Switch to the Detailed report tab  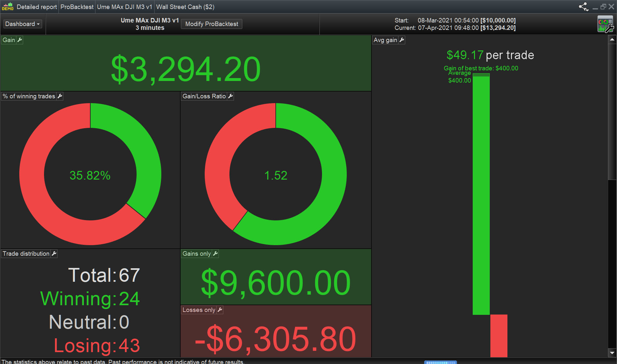point(36,7)
